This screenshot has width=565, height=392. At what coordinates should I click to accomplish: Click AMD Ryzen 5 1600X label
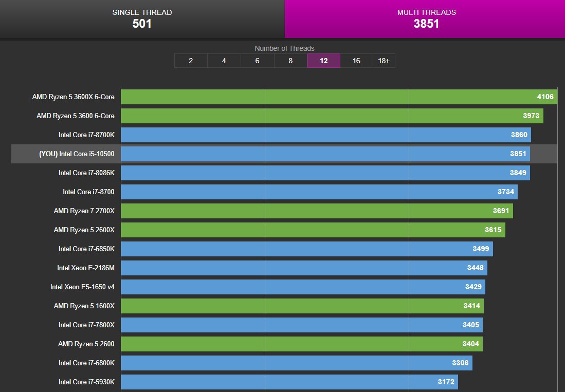(x=84, y=306)
